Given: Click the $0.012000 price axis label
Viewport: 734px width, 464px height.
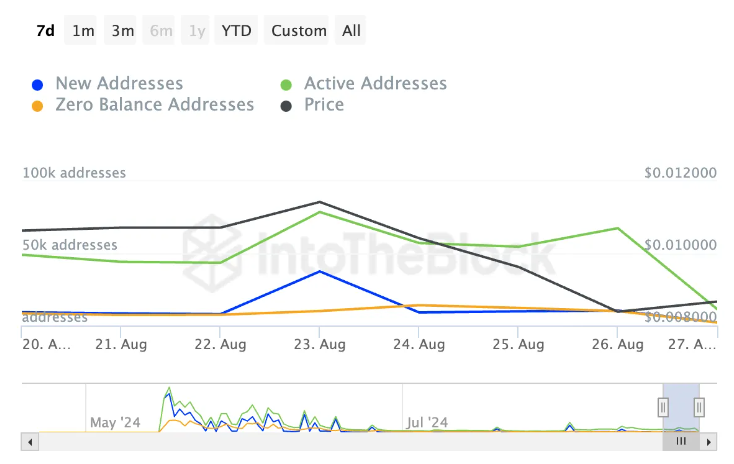Looking at the screenshot, I should 680,173.
